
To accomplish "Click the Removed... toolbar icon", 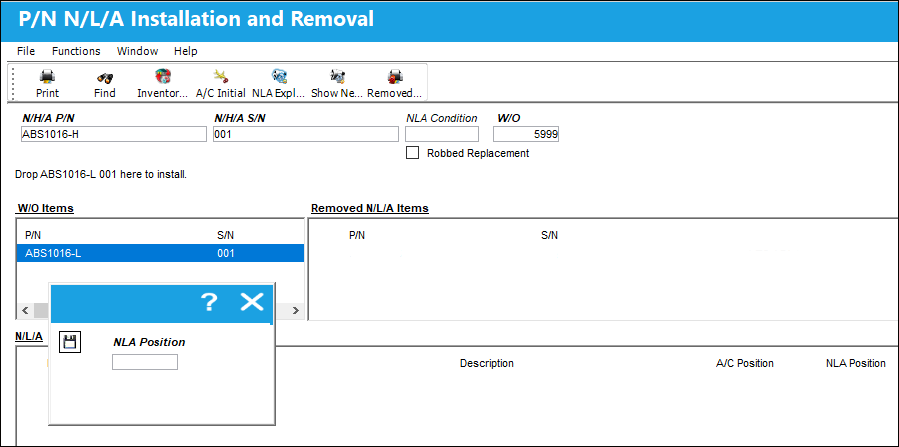I will pyautogui.click(x=394, y=83).
